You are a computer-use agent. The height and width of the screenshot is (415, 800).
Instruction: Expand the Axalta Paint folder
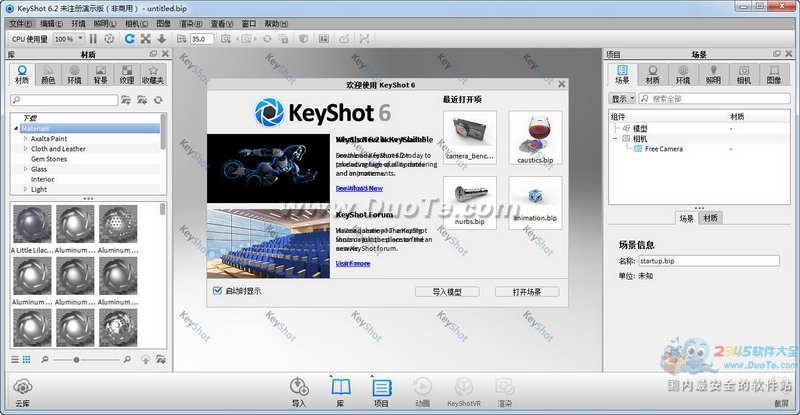coord(26,138)
